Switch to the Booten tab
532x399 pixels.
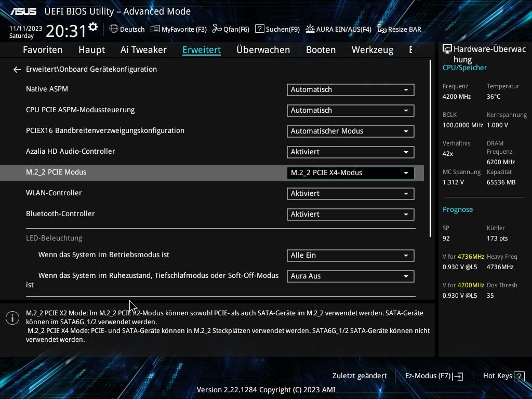click(321, 50)
